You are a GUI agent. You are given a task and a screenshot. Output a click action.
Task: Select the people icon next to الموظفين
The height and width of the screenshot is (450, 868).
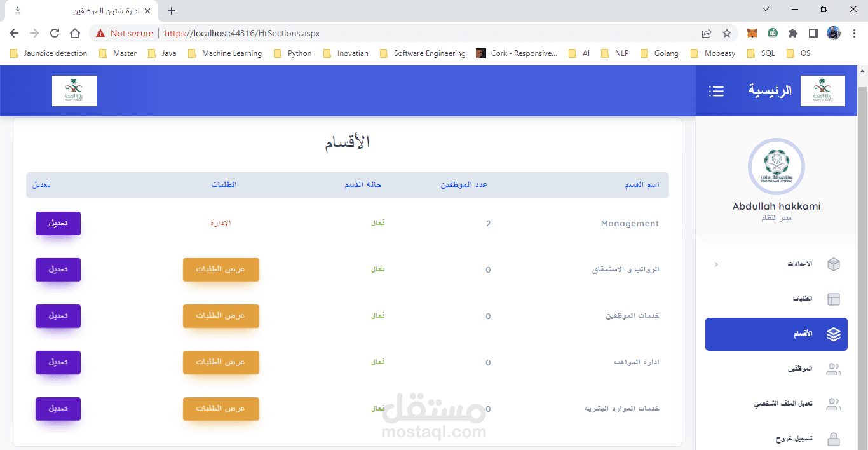[x=833, y=369]
